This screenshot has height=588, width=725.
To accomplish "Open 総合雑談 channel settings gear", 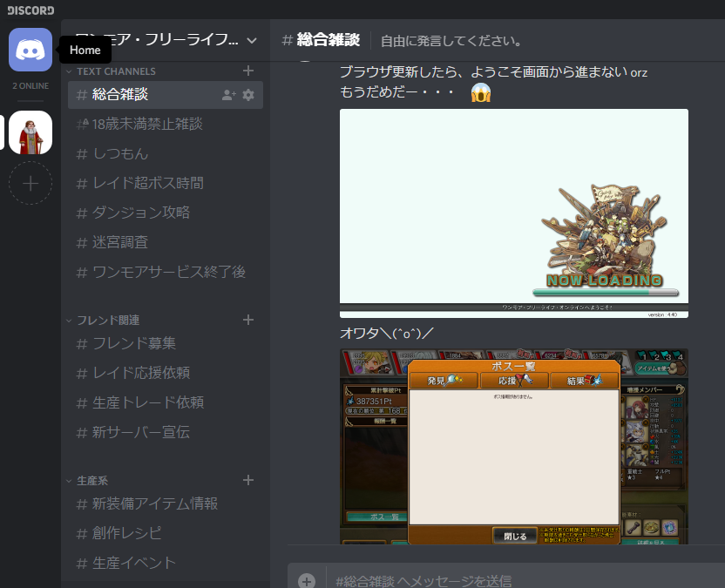I will click(x=248, y=95).
